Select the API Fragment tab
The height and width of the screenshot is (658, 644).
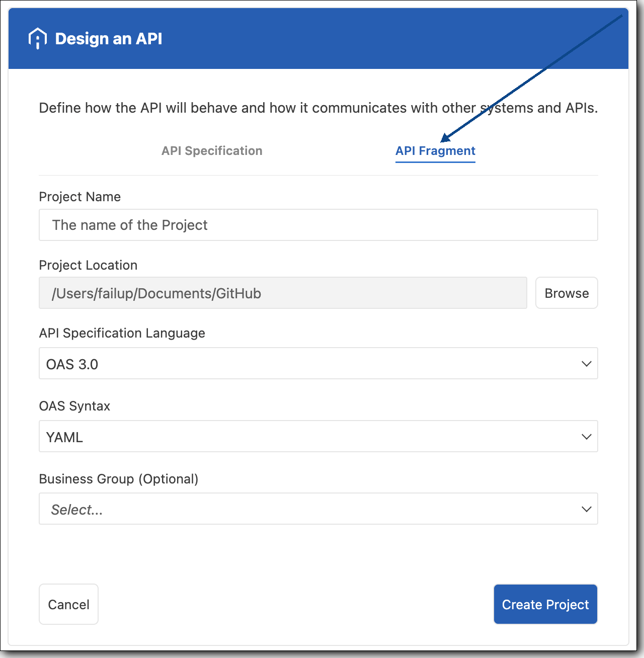click(x=435, y=151)
